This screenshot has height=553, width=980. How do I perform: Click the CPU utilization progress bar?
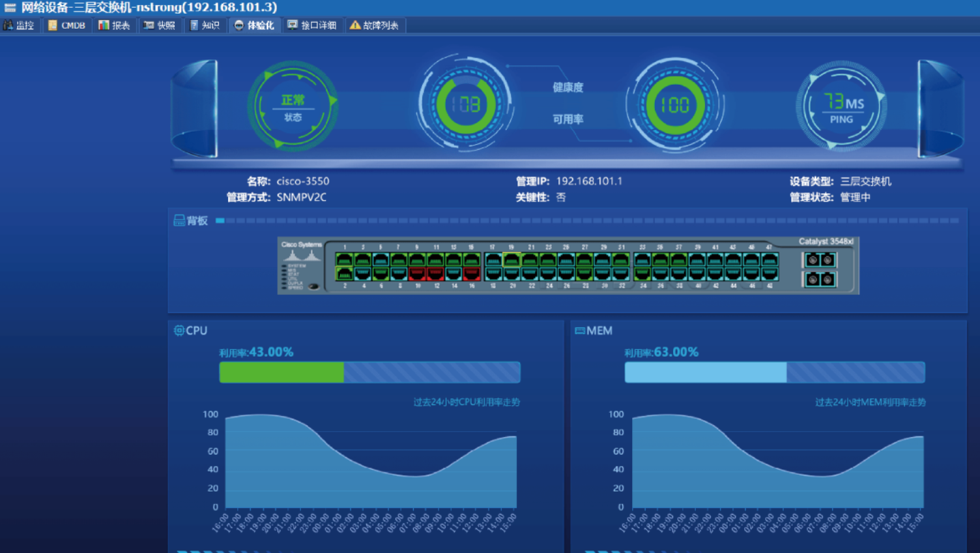pos(370,372)
